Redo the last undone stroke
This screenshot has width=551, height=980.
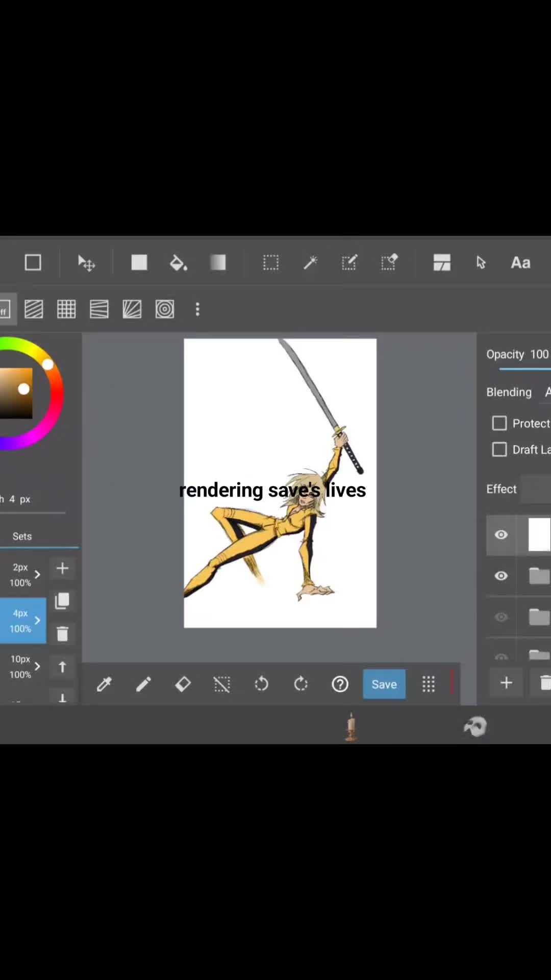coord(301,684)
